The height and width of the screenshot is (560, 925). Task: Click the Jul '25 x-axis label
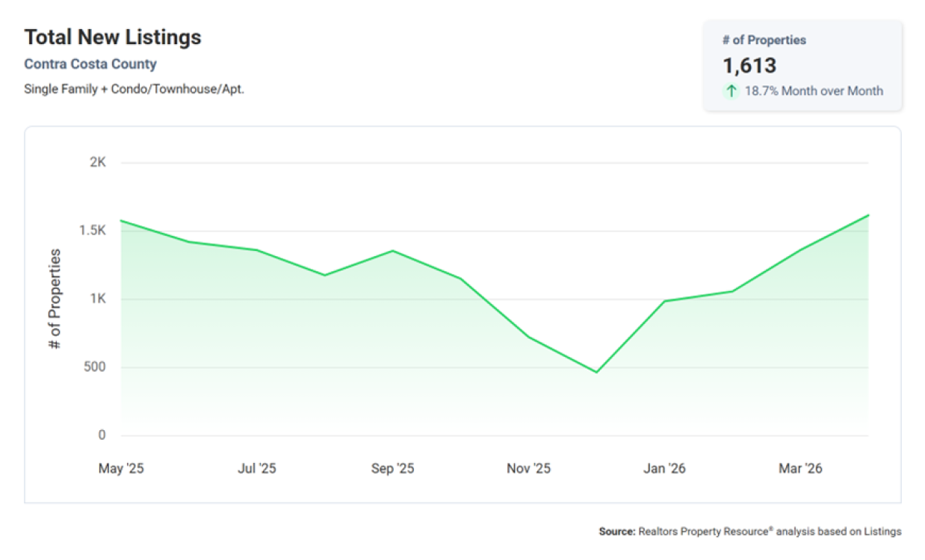257,469
